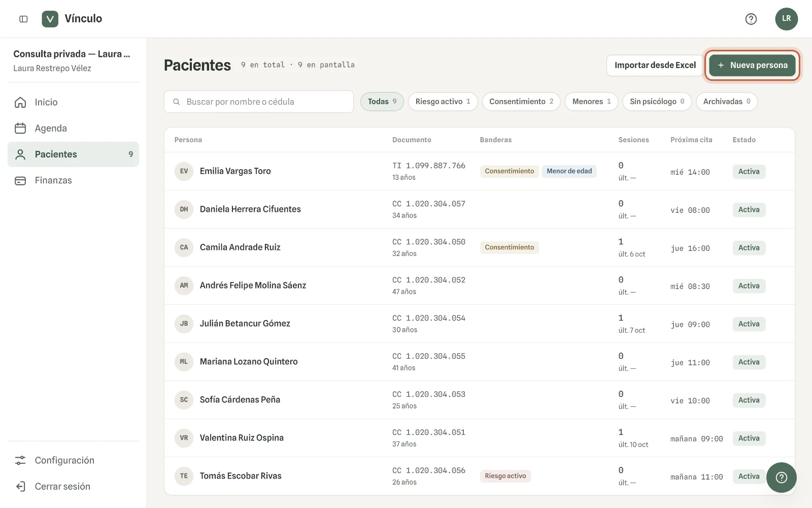This screenshot has width=812, height=508.
Task: Click the EV avatar of Emilia Vargas
Action: (x=184, y=171)
